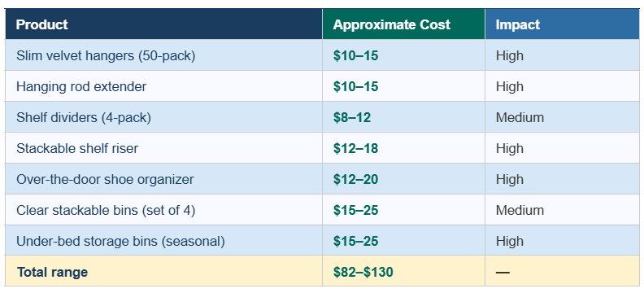Click the Product column header

[x=164, y=24]
